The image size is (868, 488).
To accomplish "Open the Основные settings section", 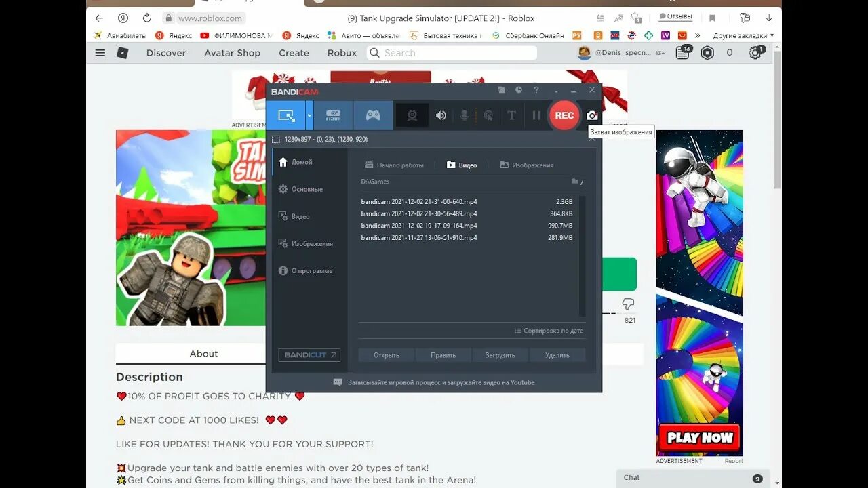I will pos(300,190).
